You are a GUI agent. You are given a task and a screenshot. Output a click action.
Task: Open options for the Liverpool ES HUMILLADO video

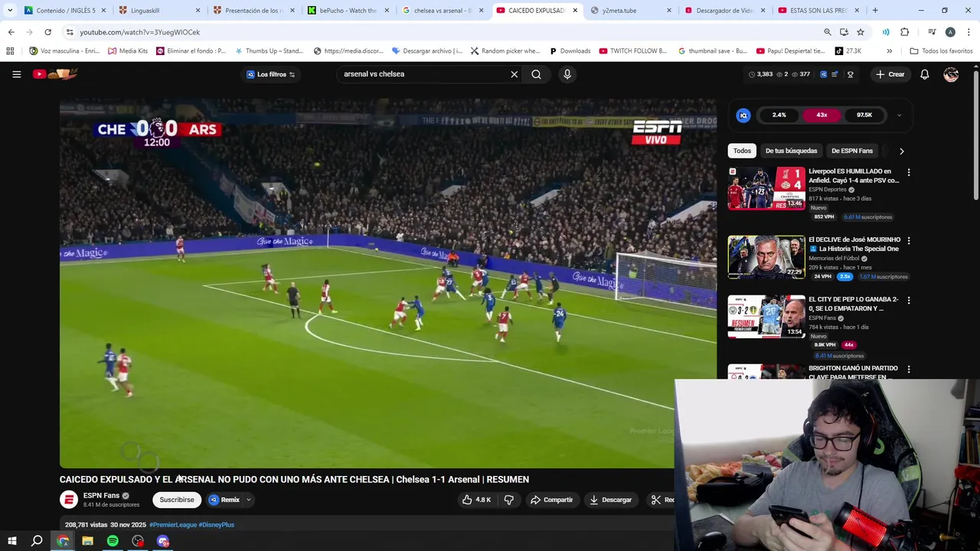[909, 172]
